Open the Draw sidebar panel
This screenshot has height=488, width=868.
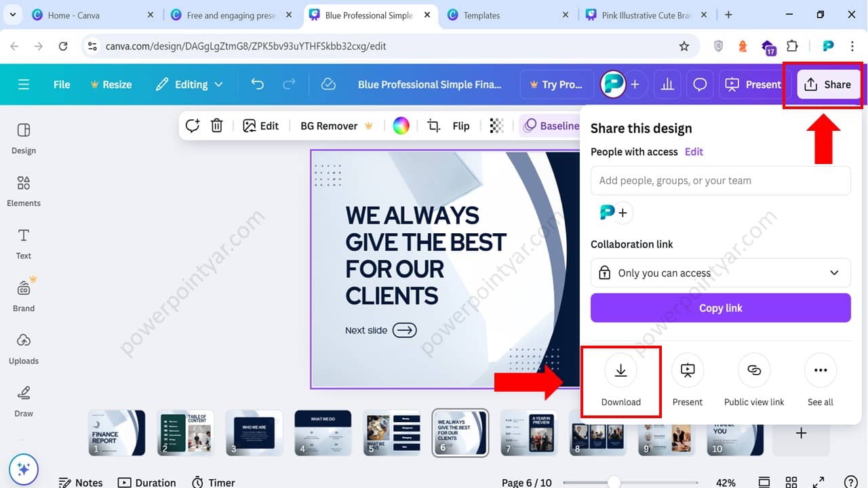click(24, 401)
